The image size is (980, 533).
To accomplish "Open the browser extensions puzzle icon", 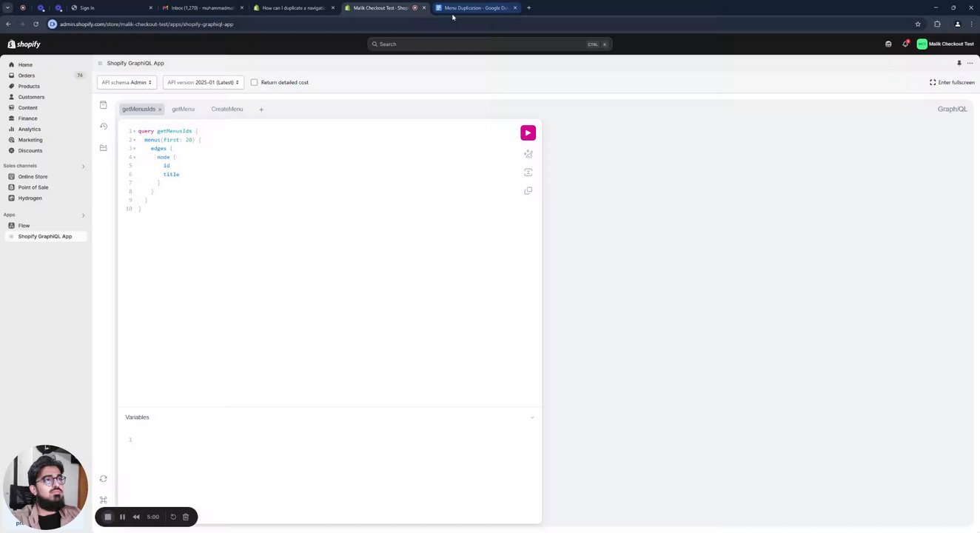I will pyautogui.click(x=937, y=24).
